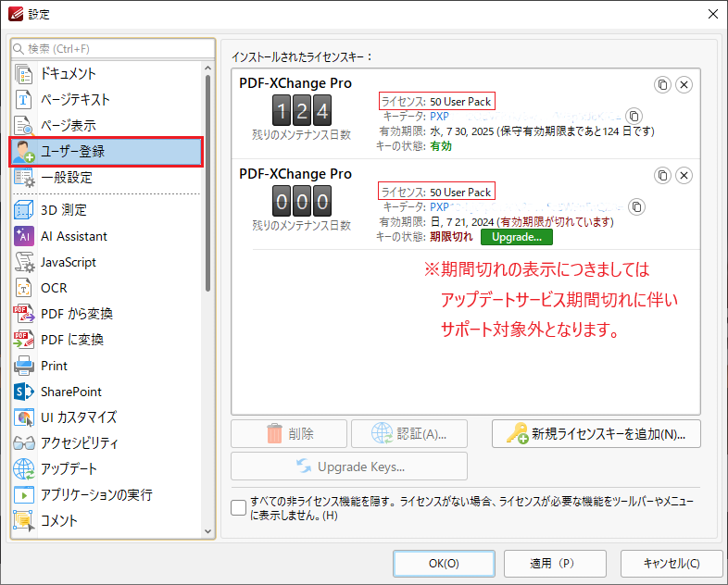Image resolution: width=728 pixels, height=585 pixels.
Task: Add new license key with 新規ライセンスキーを追加
Action: pyautogui.click(x=596, y=434)
